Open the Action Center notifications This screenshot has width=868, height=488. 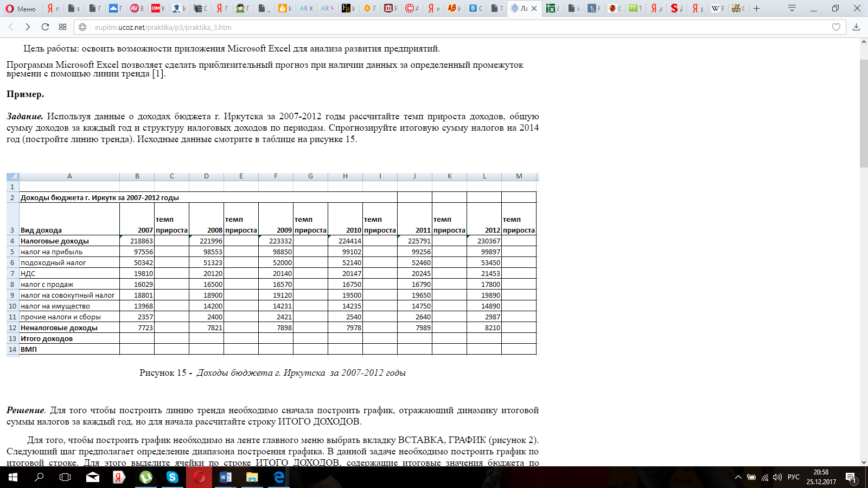[851, 477]
